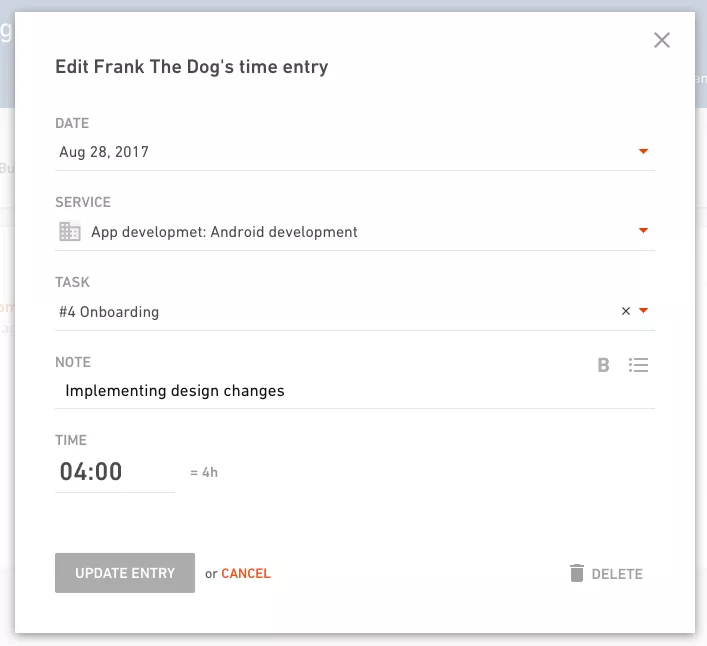Insert bulleted list in note
This screenshot has height=646, width=707.
pyautogui.click(x=638, y=365)
